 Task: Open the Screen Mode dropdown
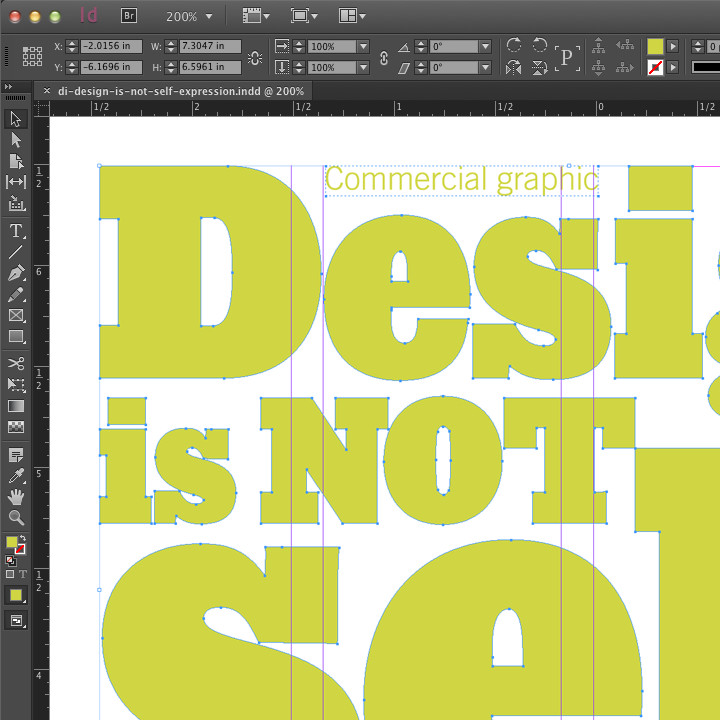click(304, 16)
